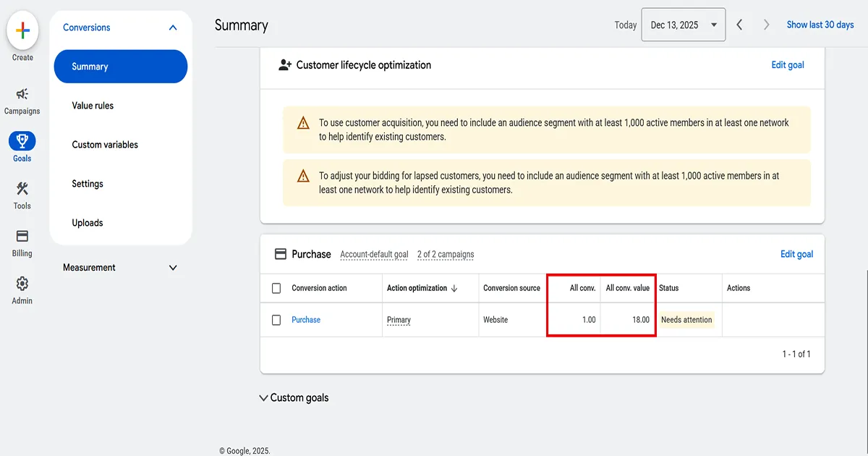Select Summary in the Conversions menu
Screen dimensions: 868x456
(90, 66)
